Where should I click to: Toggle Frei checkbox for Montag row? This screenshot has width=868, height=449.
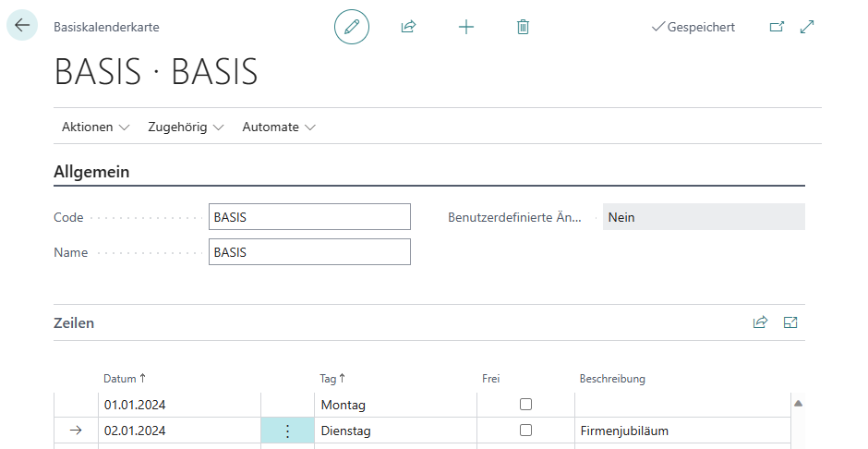coord(526,404)
